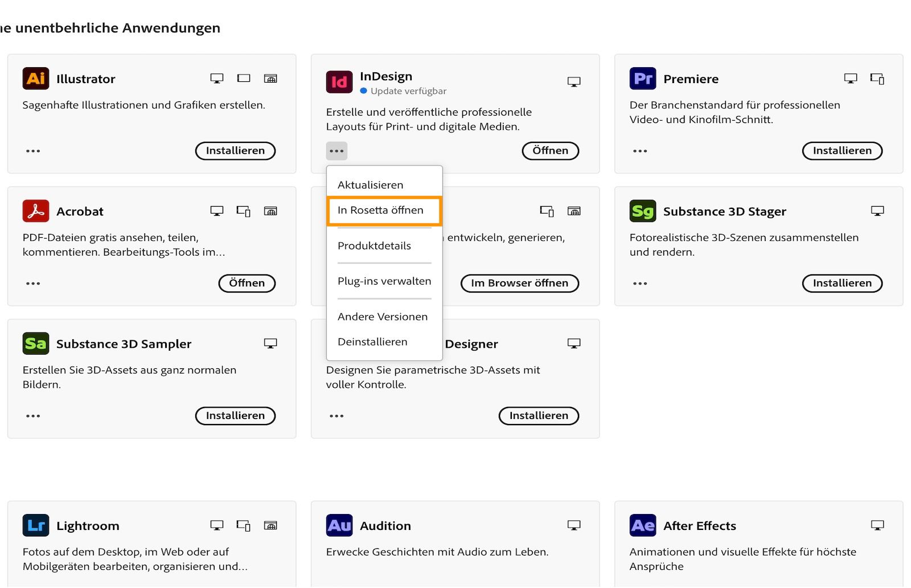Click Acrobat's desktop platform icon

[217, 211]
